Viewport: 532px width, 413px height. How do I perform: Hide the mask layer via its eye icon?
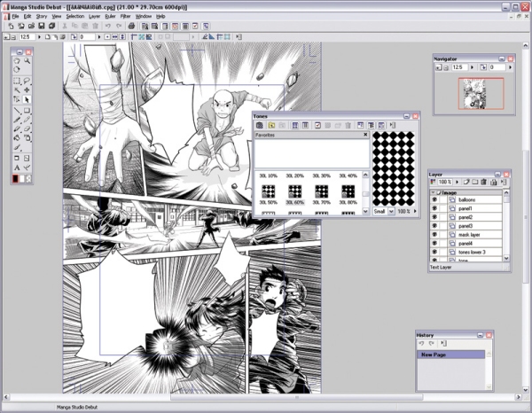(434, 235)
